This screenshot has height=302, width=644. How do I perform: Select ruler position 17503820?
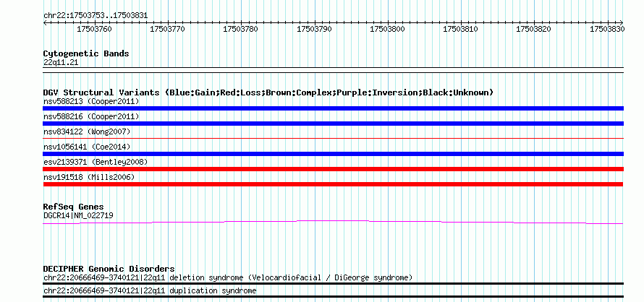click(x=533, y=29)
